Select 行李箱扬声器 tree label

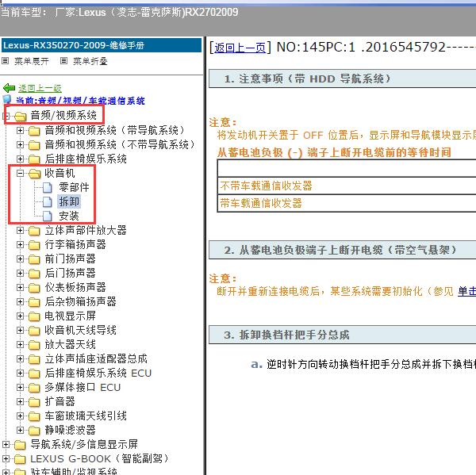[75, 244]
